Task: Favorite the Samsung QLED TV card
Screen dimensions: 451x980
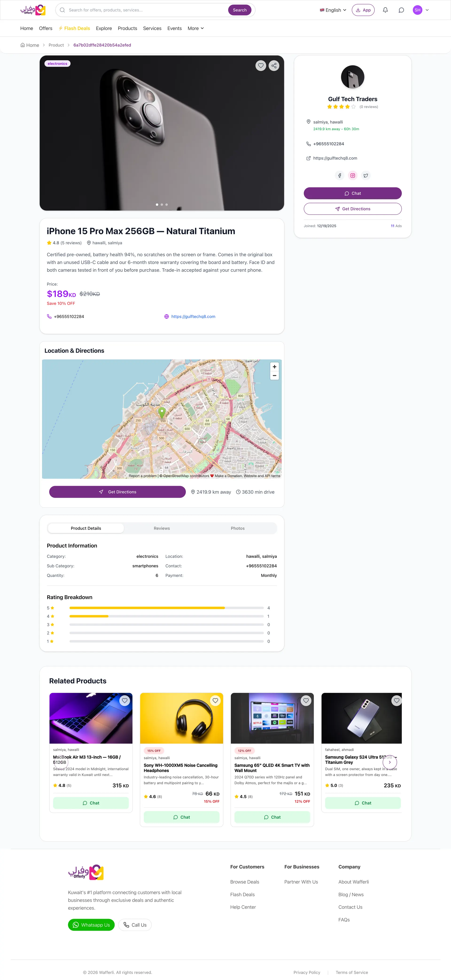Action: point(306,700)
